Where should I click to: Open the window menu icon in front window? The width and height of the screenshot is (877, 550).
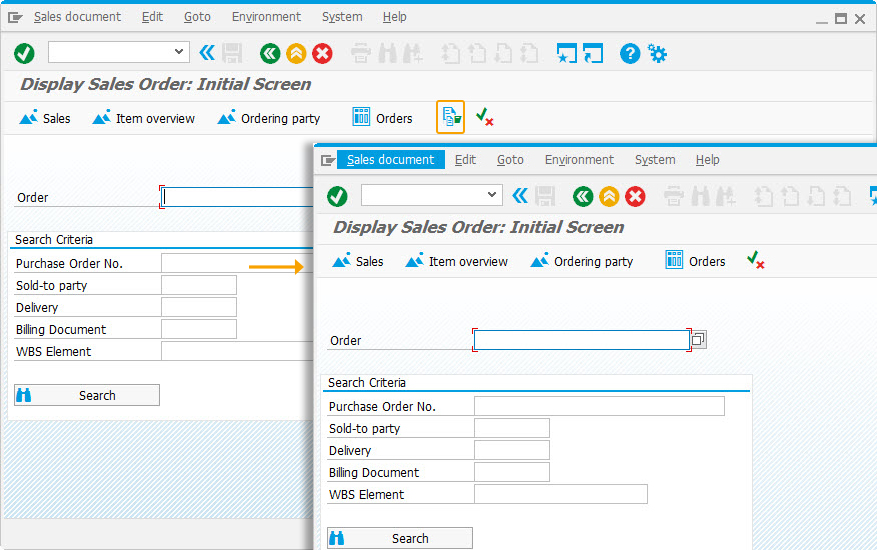pos(328,161)
